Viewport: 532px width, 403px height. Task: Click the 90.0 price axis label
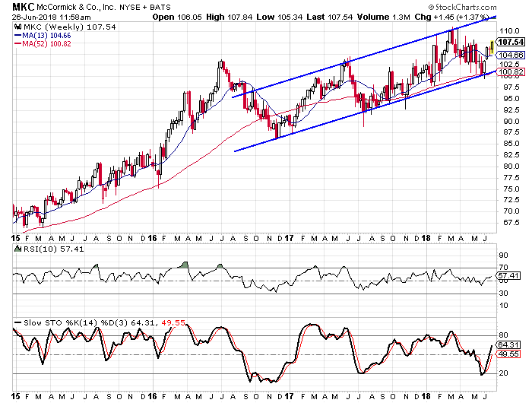[511, 121]
